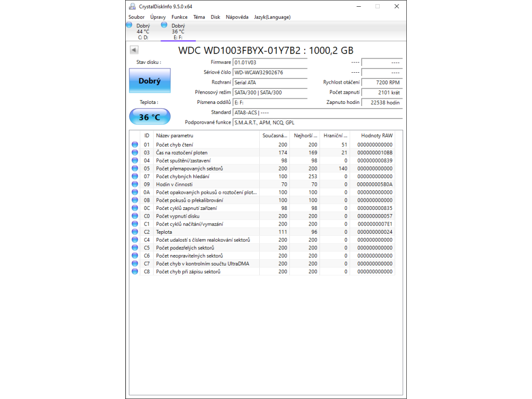Switch to the E: F: disk tab
The image size is (532, 399).
pos(178,31)
